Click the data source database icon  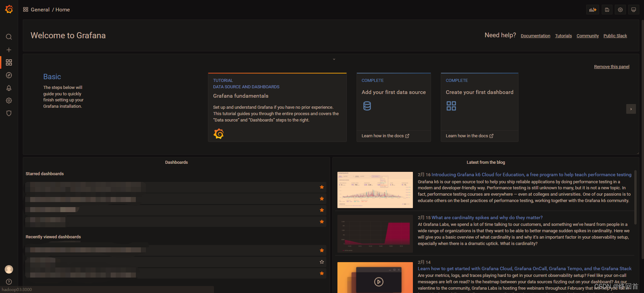coord(367,106)
